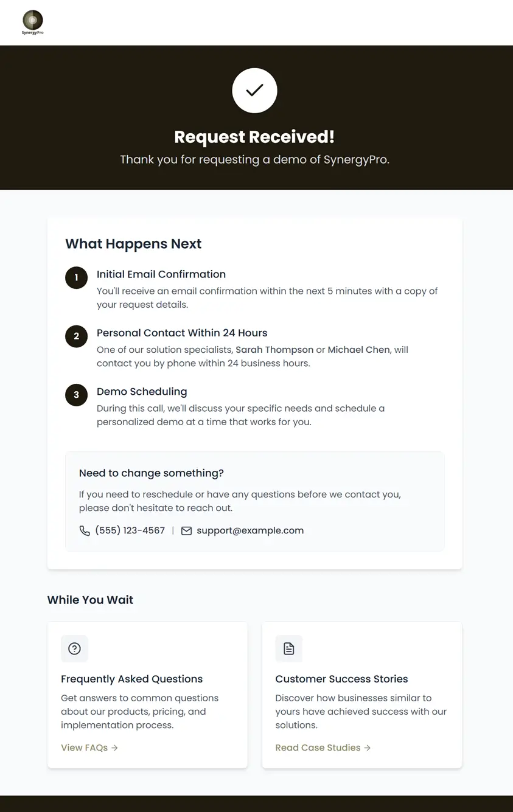Call the (555) 123-4567 phone number

[130, 530]
